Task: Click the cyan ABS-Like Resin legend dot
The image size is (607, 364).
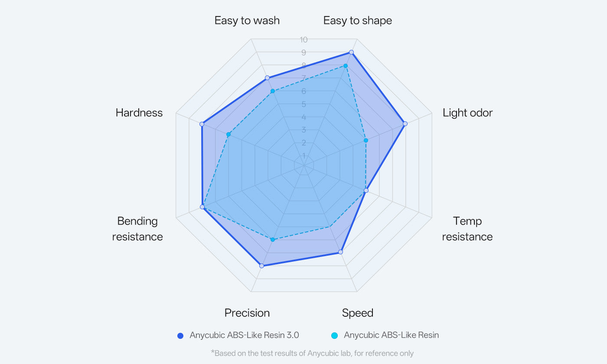Action: point(334,335)
